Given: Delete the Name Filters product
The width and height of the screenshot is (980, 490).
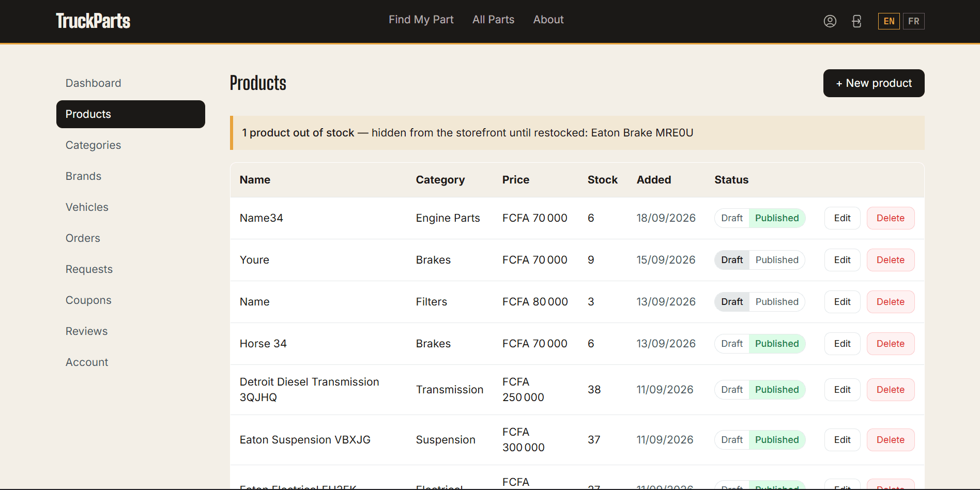Looking at the screenshot, I should [890, 302].
